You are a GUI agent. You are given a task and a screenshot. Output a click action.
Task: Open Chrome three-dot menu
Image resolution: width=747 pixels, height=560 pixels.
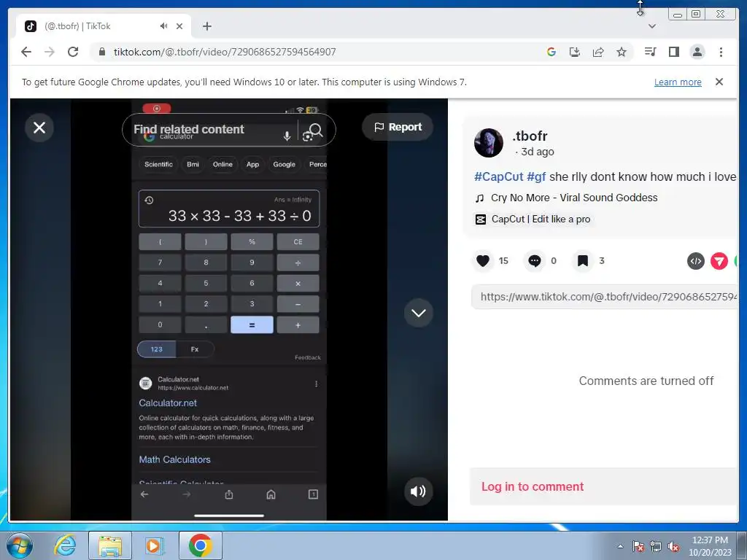click(x=721, y=52)
